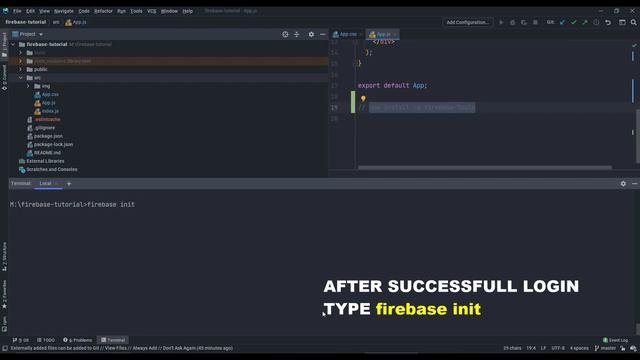This screenshot has height=360, width=640.
Task: Open the Problems tool window button
Action: click(x=78, y=340)
